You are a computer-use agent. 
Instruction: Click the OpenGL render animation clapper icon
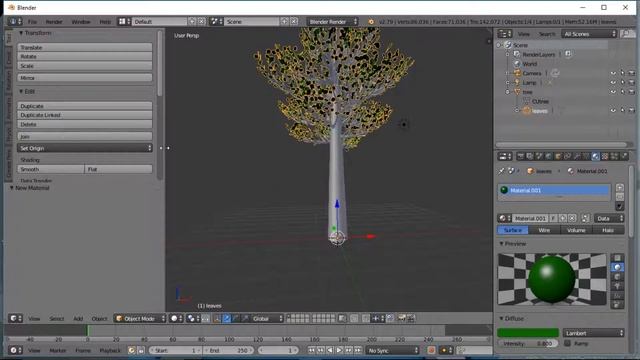[x=411, y=318]
